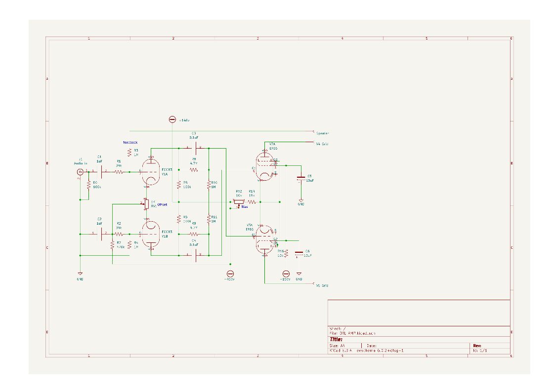Select the 100k resistor below Audio in connector
Screen dimensions: 555x392
(x=89, y=185)
